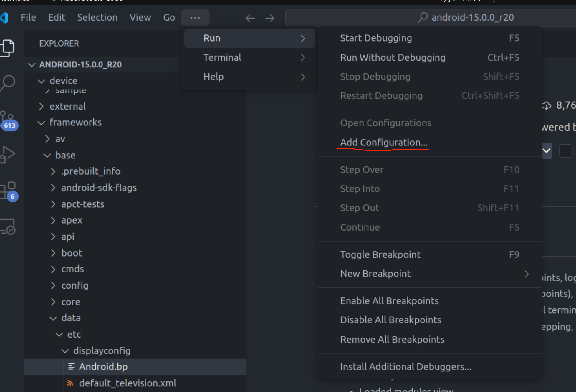The width and height of the screenshot is (576, 392).
Task: Open the Remote Explorer icon
Action: point(8,226)
